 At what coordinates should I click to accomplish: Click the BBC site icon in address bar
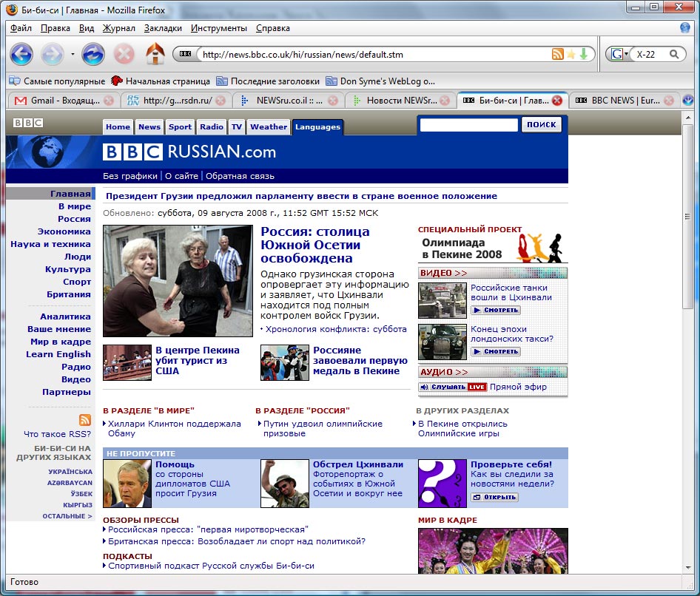click(185, 54)
